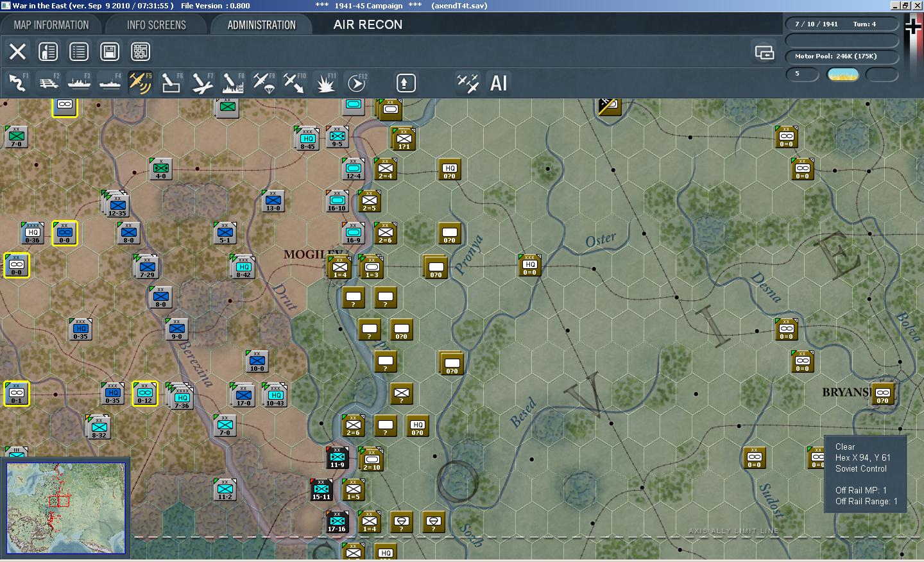
Task: Click the blue and yellow weather indicator
Action: tap(843, 74)
